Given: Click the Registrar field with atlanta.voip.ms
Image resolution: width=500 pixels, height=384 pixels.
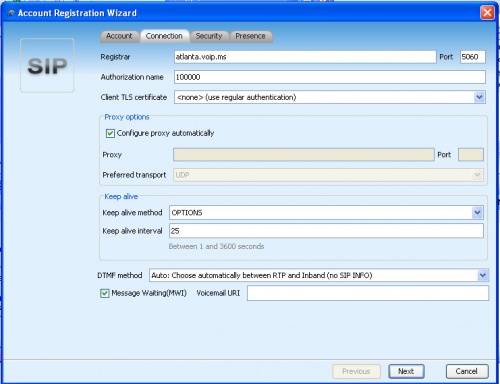Looking at the screenshot, I should (x=305, y=57).
